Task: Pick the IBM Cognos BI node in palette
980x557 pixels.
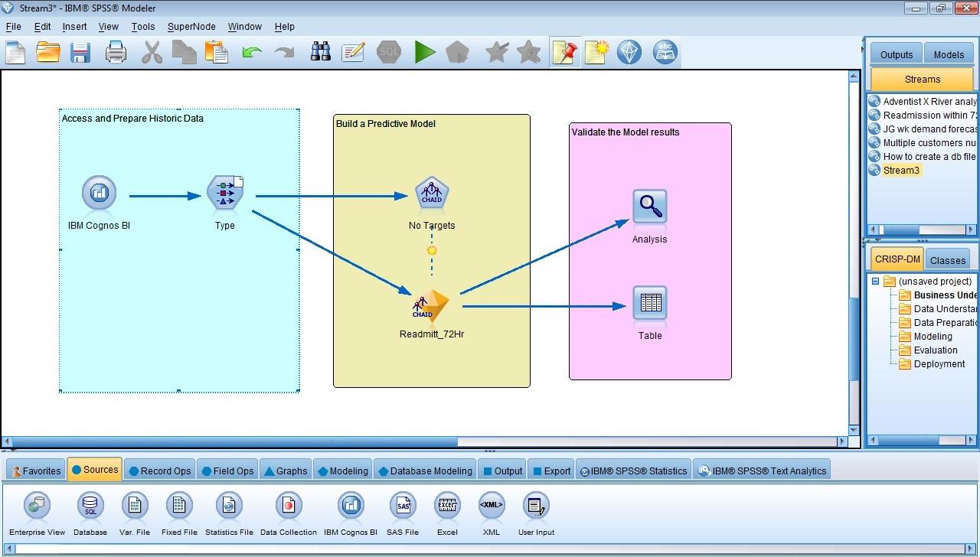Action: click(x=351, y=506)
